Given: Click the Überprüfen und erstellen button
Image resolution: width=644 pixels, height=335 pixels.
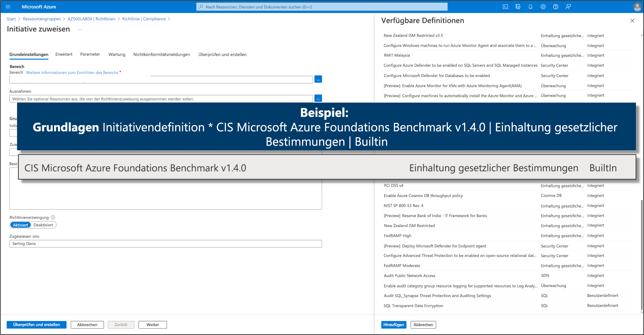Looking at the screenshot, I should [x=36, y=325].
